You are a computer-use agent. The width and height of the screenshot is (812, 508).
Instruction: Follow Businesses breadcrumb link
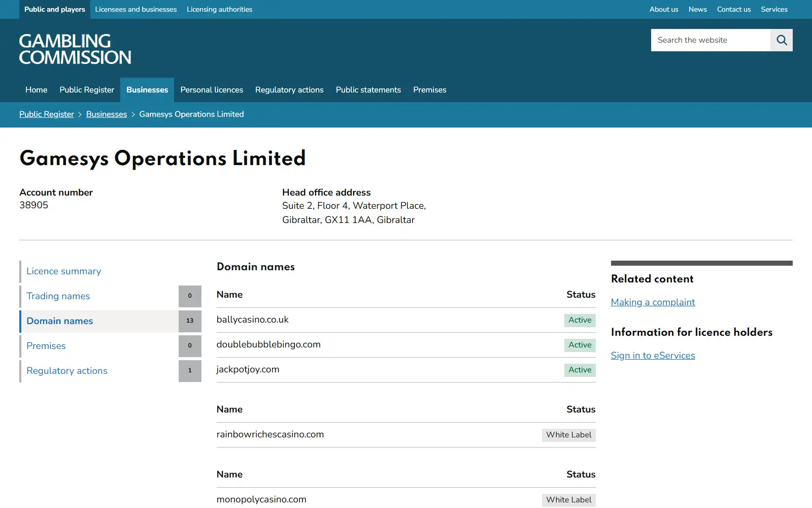tap(107, 114)
